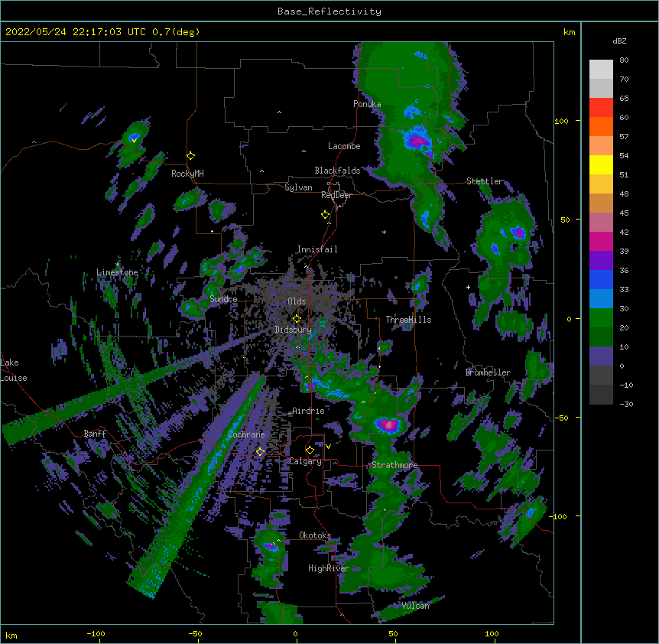659x644 pixels.
Task: Click the RockyMH label
Action: 187,174
